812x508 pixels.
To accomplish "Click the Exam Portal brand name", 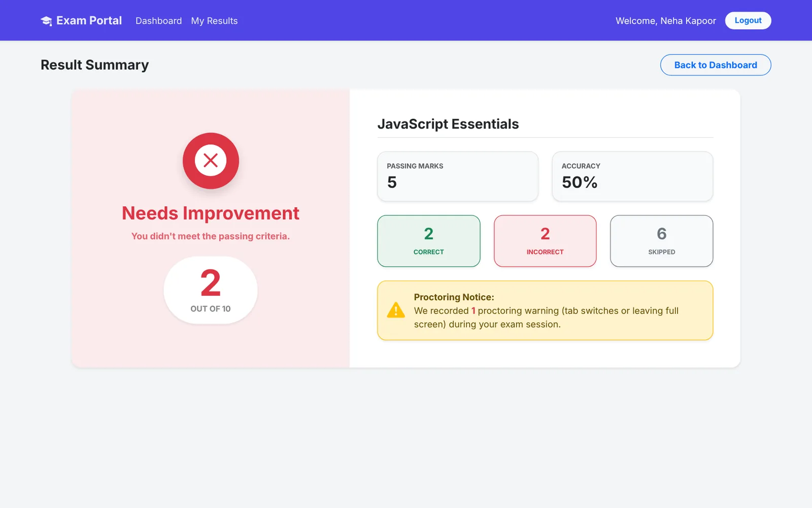I will tap(89, 20).
